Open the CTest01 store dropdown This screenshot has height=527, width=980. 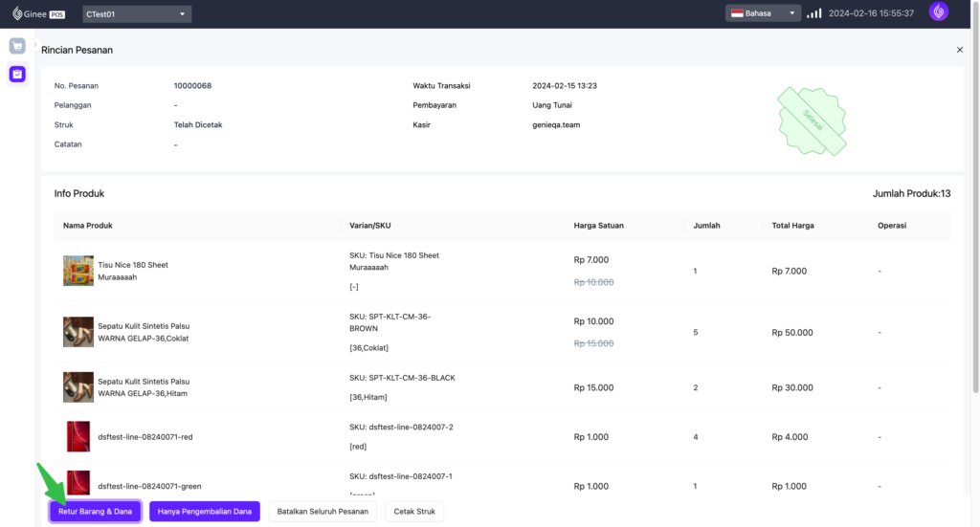coord(137,13)
